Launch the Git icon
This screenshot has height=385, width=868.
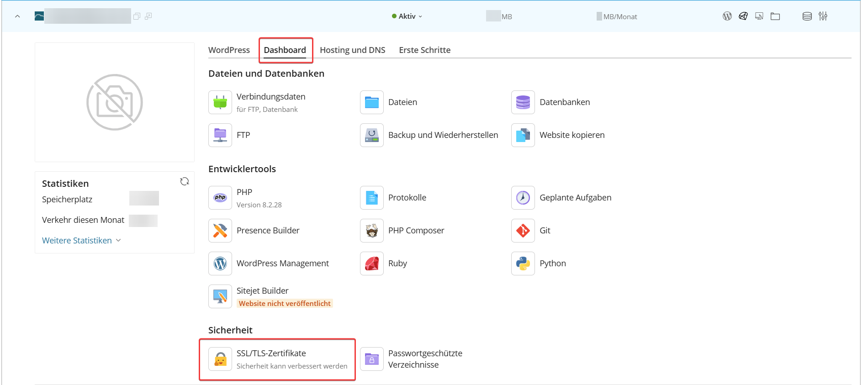click(523, 231)
